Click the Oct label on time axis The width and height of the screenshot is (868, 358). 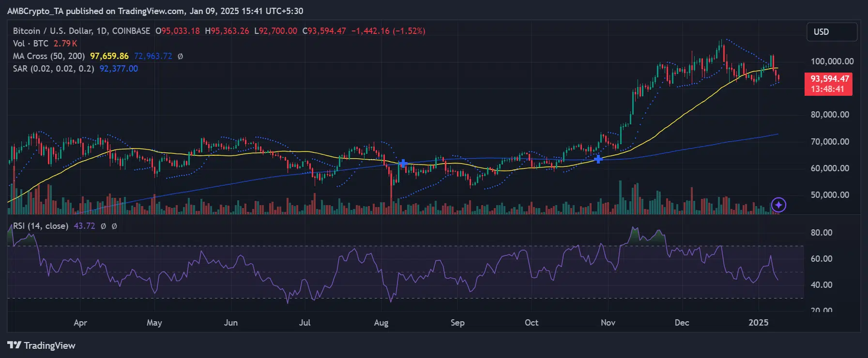tap(532, 323)
